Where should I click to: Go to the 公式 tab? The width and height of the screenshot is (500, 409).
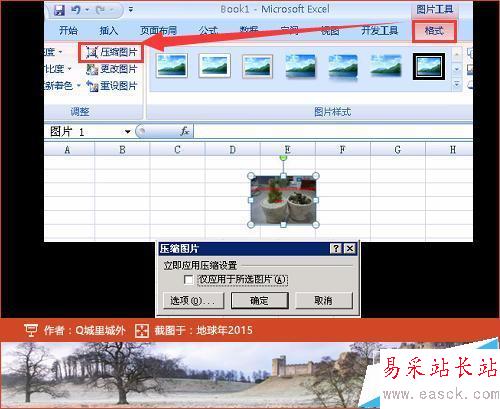pyautogui.click(x=208, y=31)
